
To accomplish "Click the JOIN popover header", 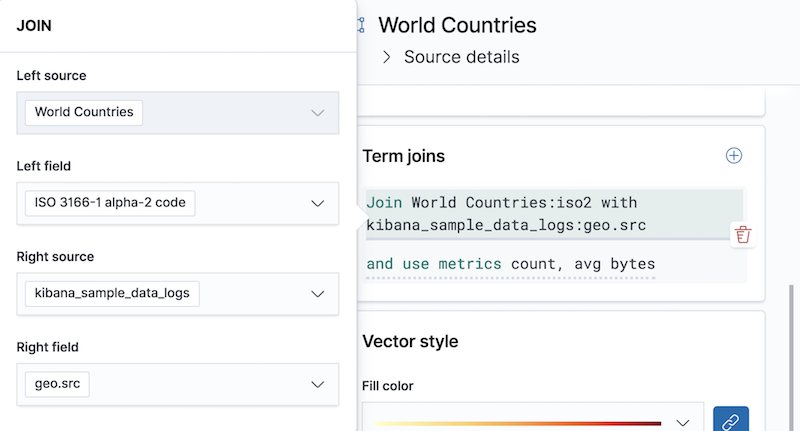I will tap(35, 27).
